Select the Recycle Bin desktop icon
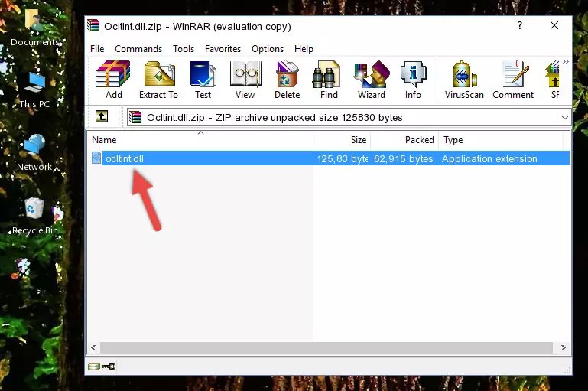The height and width of the screenshot is (391, 588). click(35, 215)
